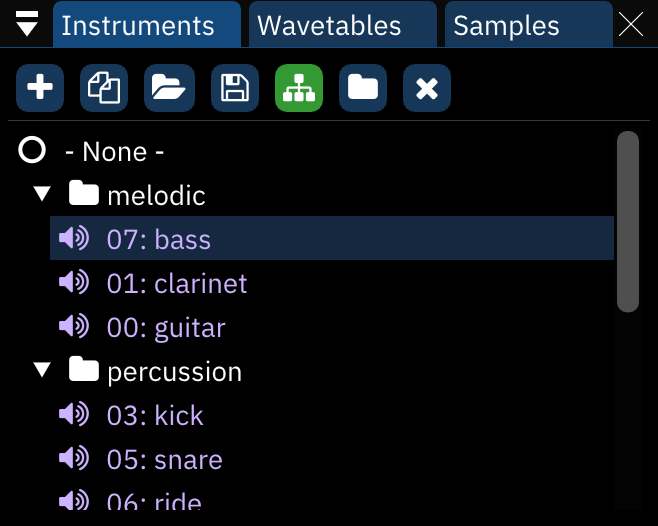Duplicate the selected instrument
Viewport: 658px width, 526px height.
pyautogui.click(x=104, y=89)
